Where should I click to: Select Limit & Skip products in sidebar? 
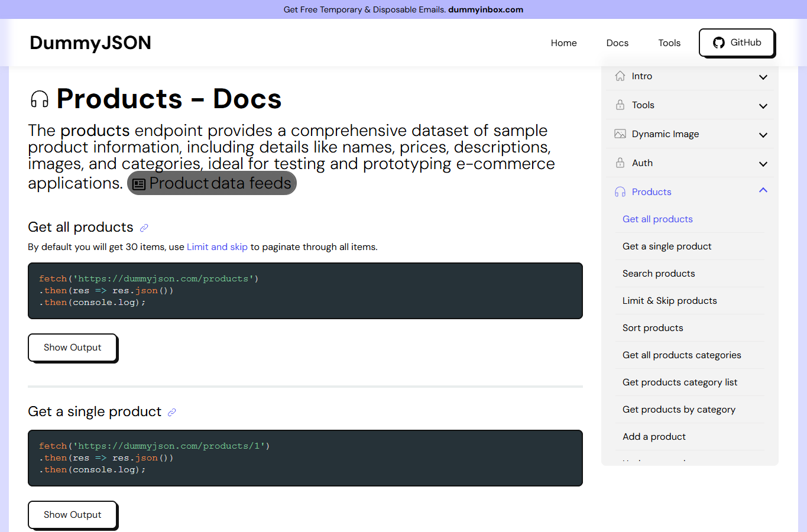[669, 301]
